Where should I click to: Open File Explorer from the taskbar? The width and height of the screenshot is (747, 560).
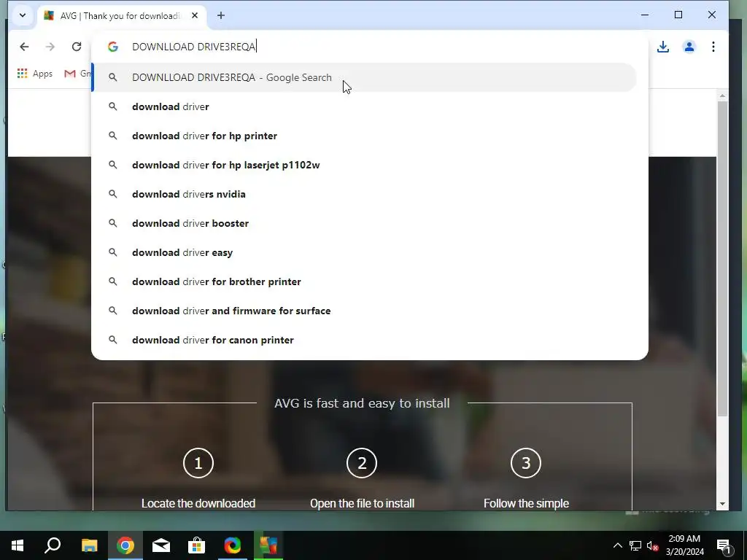[89, 545]
